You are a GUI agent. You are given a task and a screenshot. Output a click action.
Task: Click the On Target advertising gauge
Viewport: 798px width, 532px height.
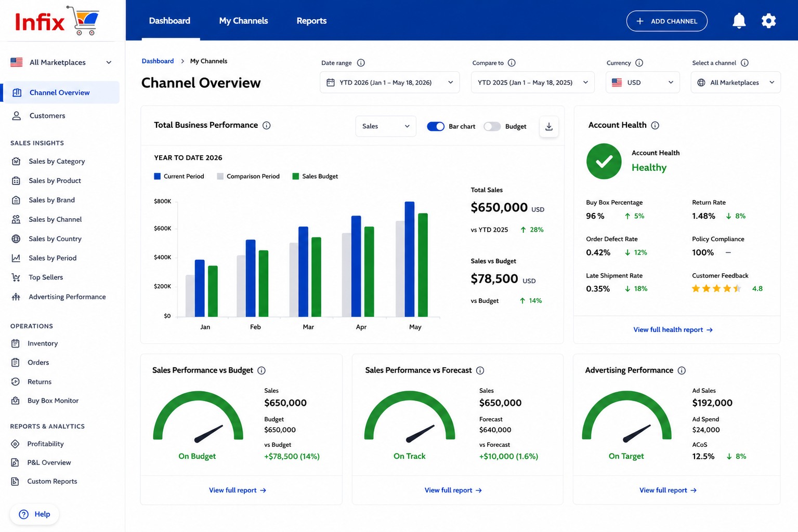click(x=626, y=417)
